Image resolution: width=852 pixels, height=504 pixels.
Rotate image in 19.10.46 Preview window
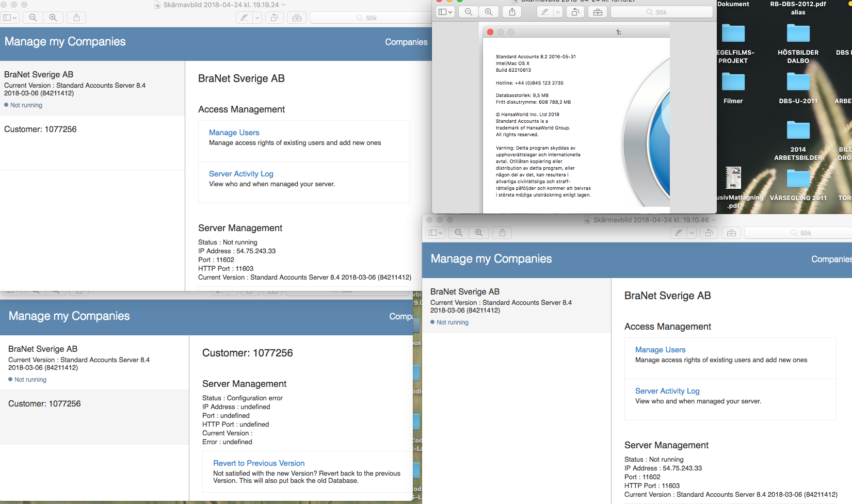(x=709, y=233)
